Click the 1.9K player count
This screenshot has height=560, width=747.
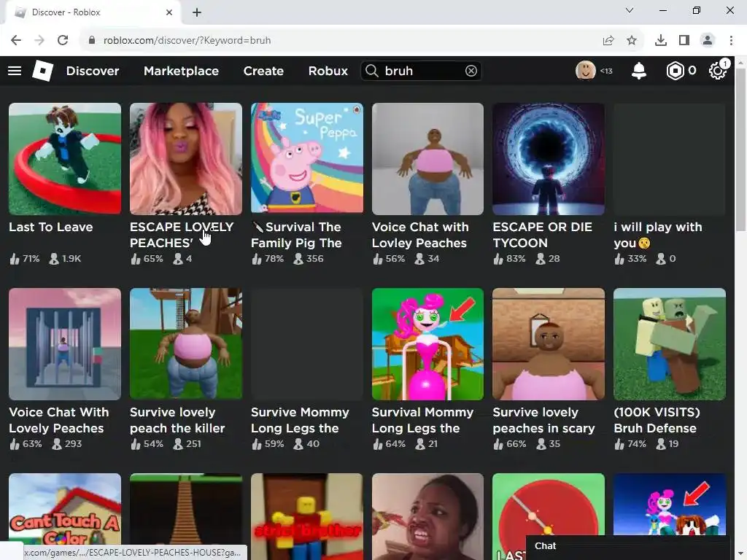pyautogui.click(x=66, y=259)
